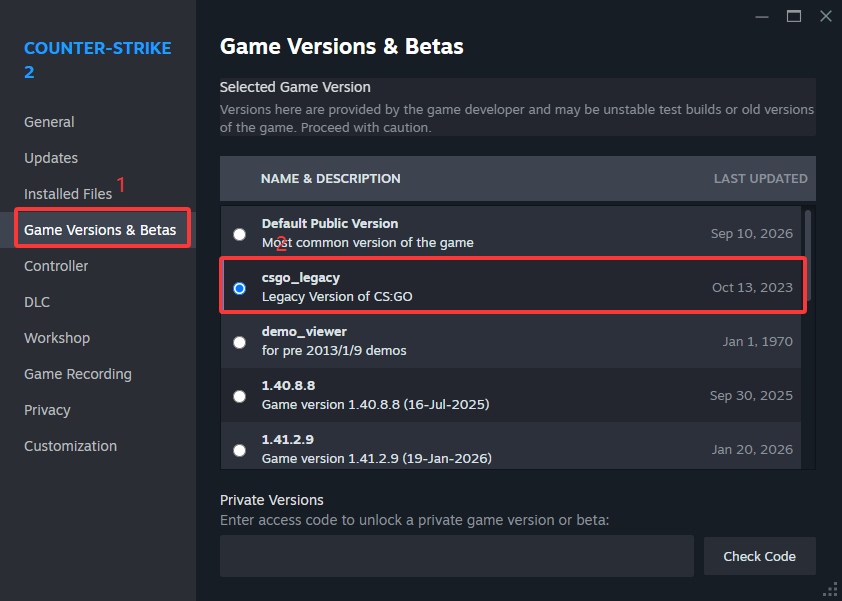Go to Game Recording settings
842x601 pixels.
[x=78, y=374]
